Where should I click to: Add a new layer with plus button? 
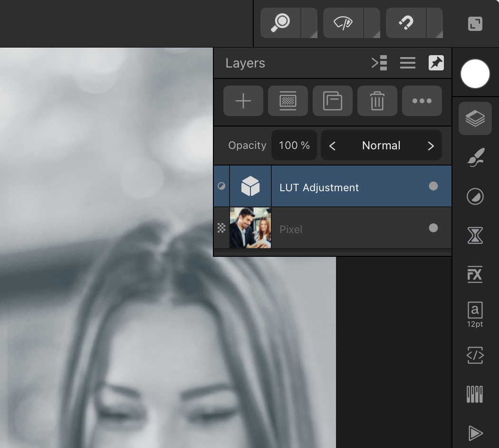click(x=243, y=101)
